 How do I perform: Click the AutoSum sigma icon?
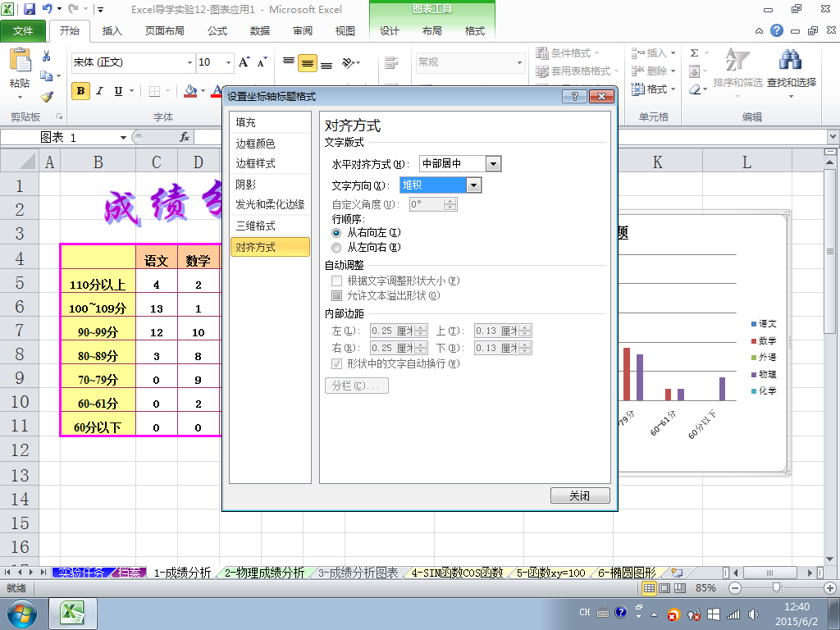(694, 53)
